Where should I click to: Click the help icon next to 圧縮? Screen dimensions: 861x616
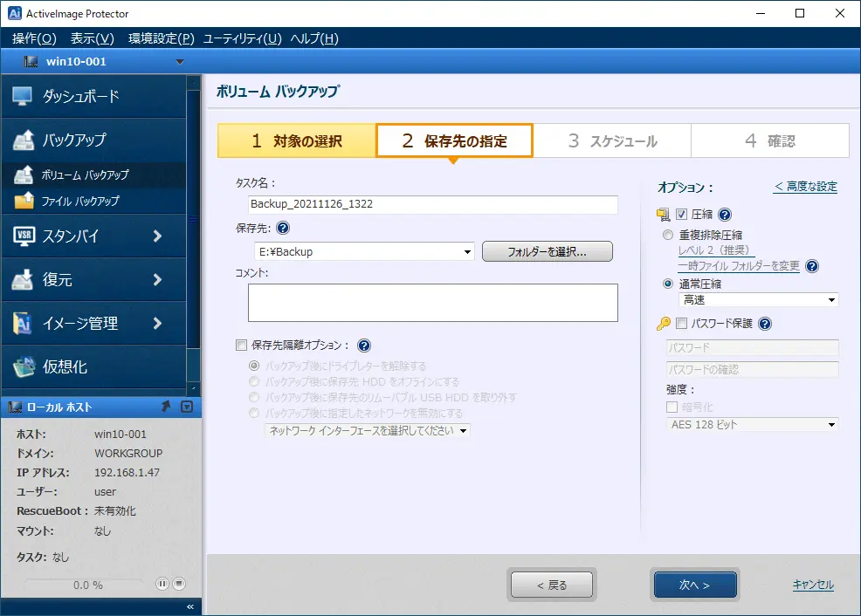[725, 215]
